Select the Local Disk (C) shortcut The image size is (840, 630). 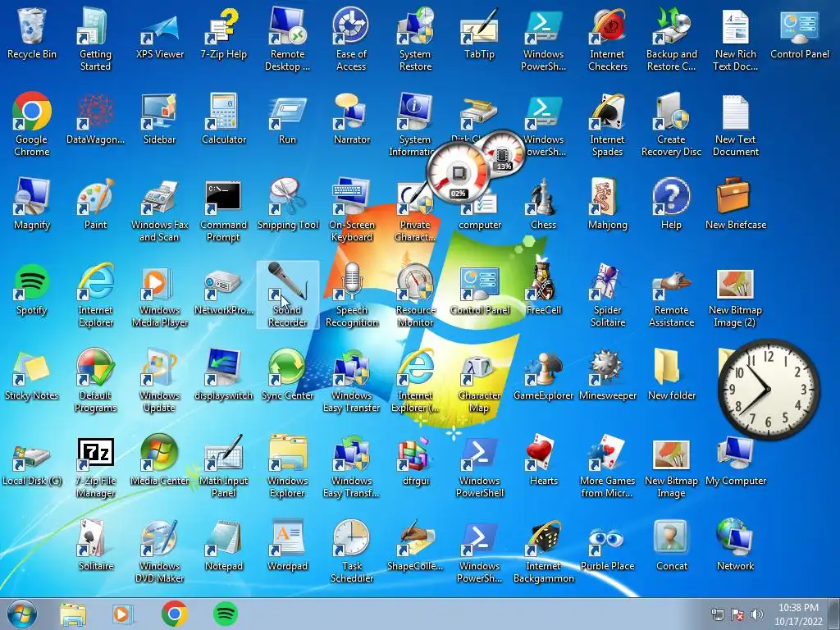click(32, 456)
